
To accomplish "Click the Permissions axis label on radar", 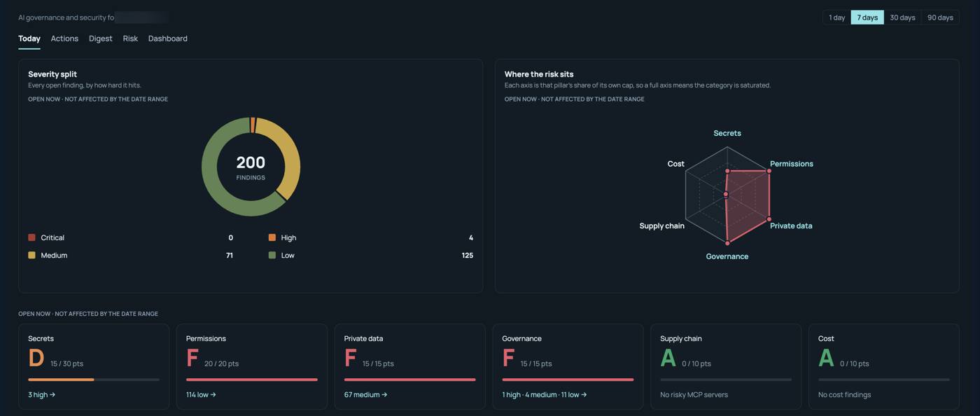I will (x=792, y=164).
